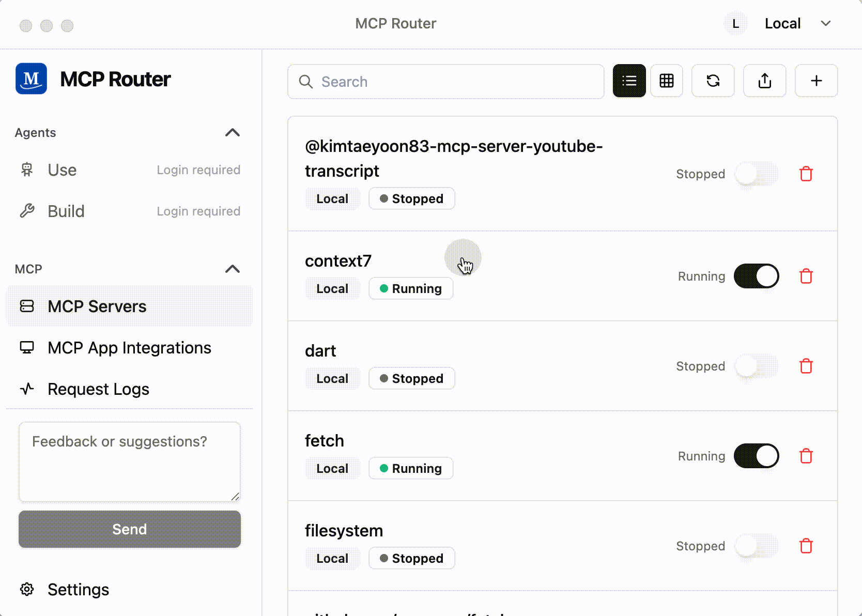Disable the context7 server toggle
862x616 pixels.
[x=756, y=276]
